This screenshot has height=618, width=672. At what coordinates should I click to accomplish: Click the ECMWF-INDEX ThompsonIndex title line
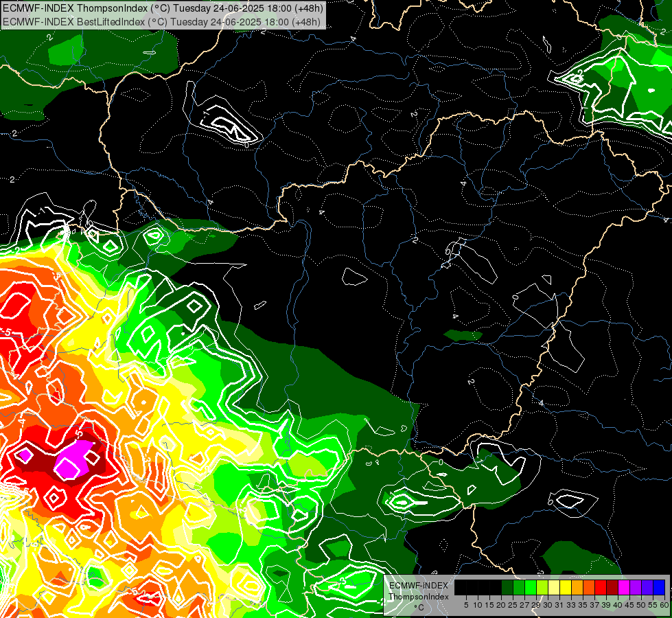163,8
